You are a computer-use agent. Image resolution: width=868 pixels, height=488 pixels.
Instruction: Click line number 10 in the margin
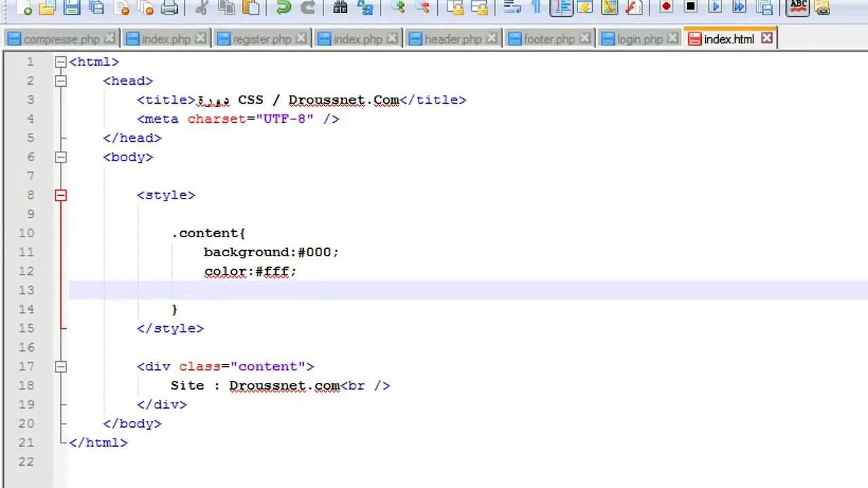pos(26,233)
